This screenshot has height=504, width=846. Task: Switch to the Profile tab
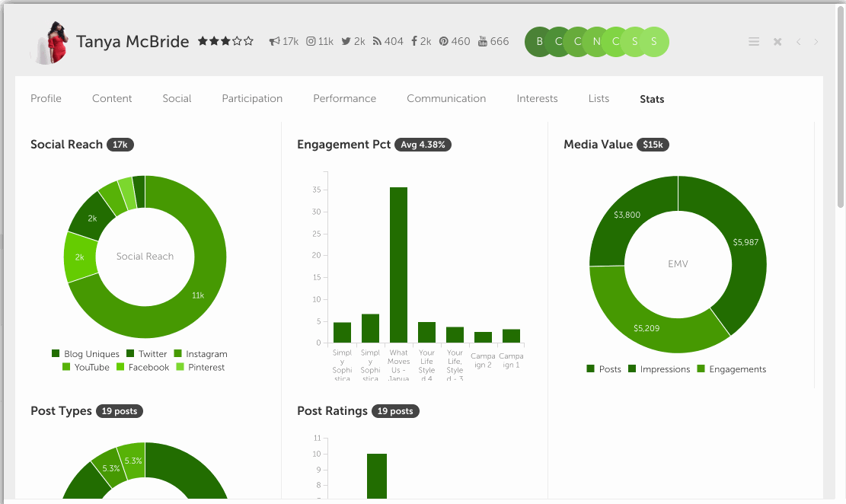click(x=46, y=99)
